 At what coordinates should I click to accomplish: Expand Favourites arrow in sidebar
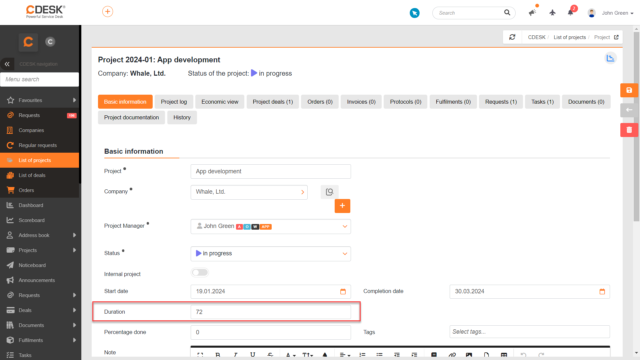74,100
